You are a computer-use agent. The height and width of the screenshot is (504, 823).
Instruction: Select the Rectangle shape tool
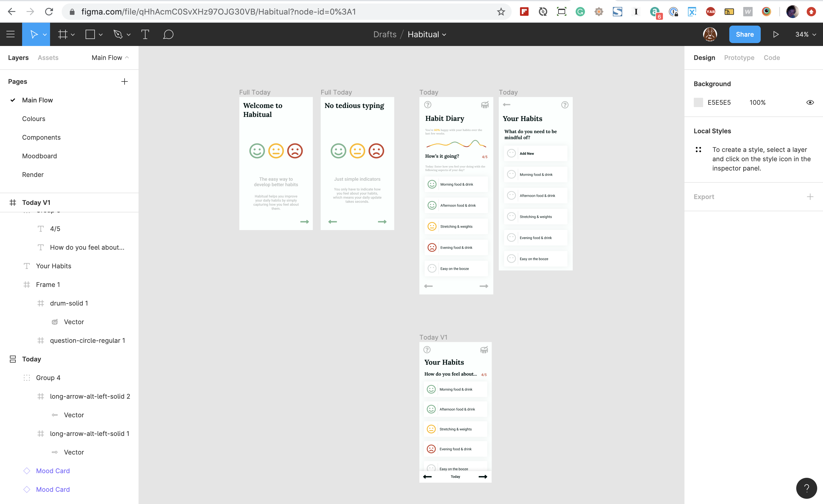pyautogui.click(x=90, y=34)
